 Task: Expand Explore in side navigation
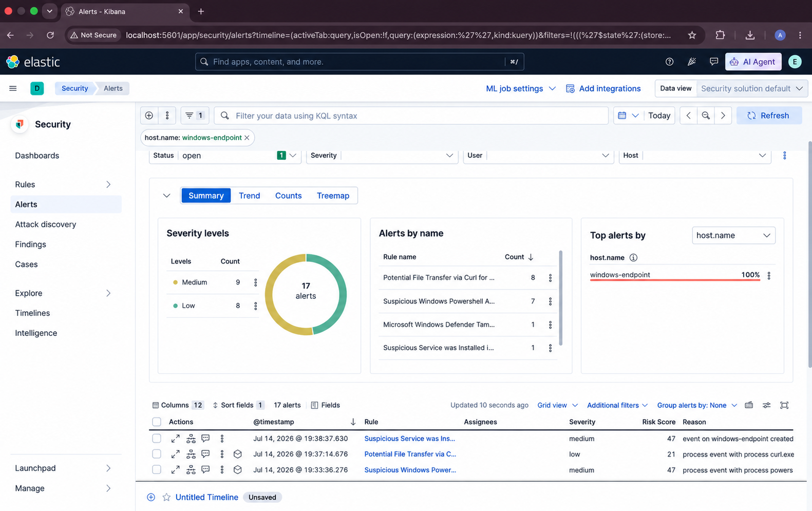[x=108, y=293]
